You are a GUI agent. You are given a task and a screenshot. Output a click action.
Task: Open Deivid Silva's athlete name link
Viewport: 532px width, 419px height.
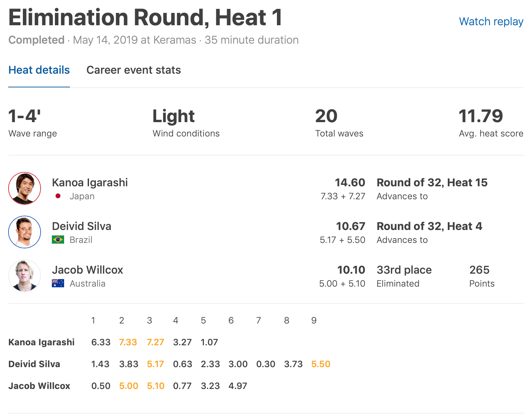82,226
